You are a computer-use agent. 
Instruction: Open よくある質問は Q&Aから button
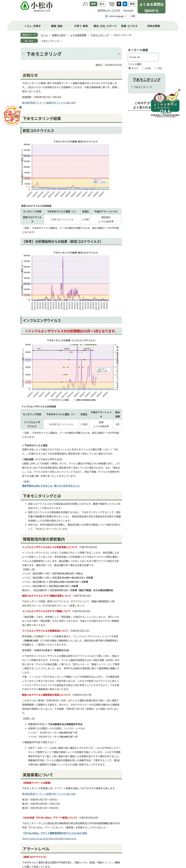151,7
